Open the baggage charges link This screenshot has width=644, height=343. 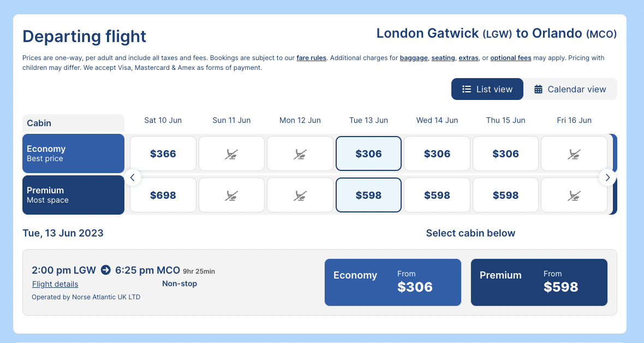(414, 58)
